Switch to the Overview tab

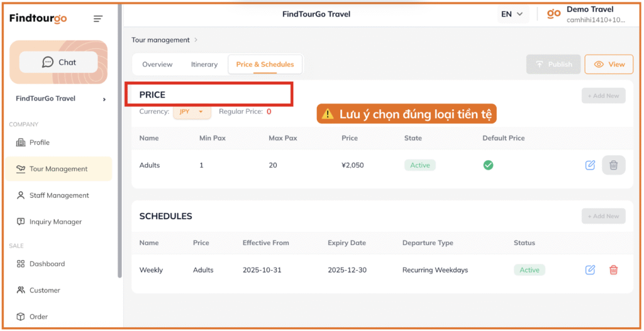click(157, 65)
